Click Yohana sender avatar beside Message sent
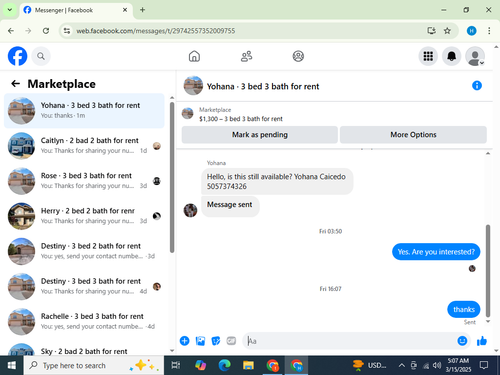 (190, 210)
